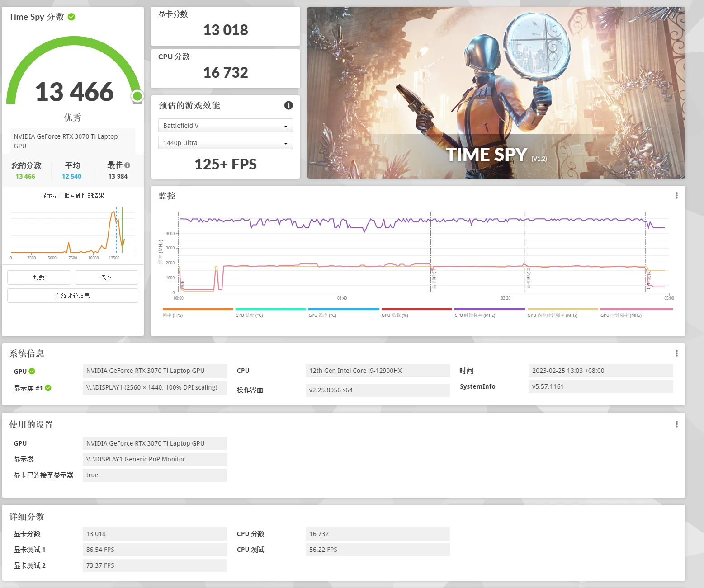Image resolution: width=704 pixels, height=588 pixels.
Task: Click the 86.54 FPS 显卡测试 1 result
Action: click(x=155, y=550)
